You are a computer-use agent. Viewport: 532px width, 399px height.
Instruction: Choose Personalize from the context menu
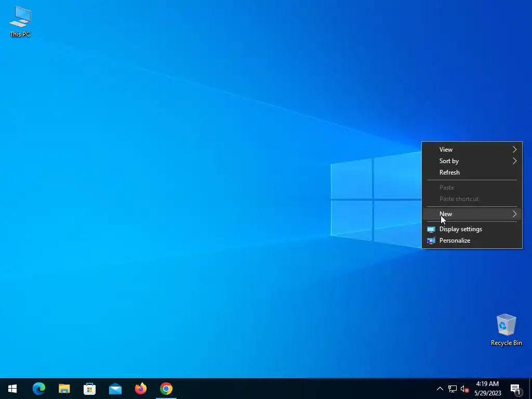(x=472, y=241)
